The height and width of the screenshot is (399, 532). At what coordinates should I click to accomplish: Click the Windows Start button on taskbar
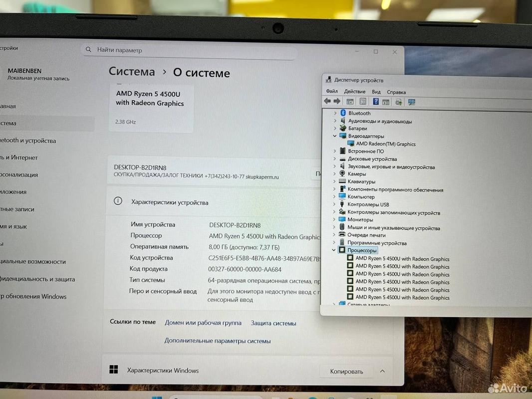click(x=157, y=397)
